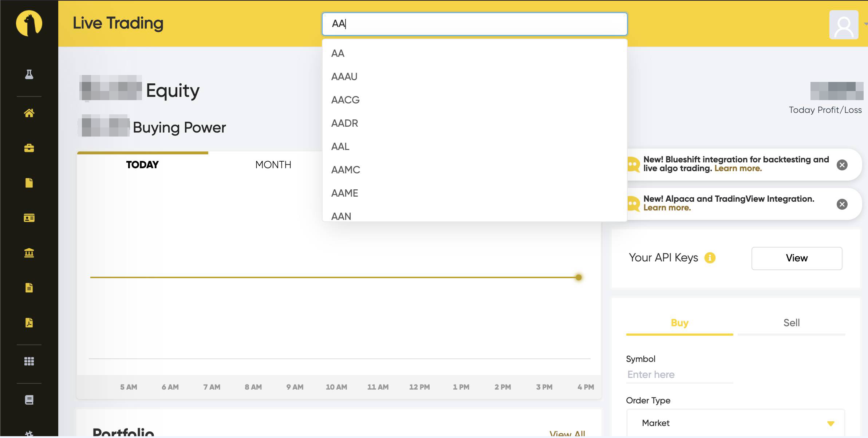Screen dimensions: 868x438
Task: Focus the Symbol Enter here field
Action: tap(679, 375)
